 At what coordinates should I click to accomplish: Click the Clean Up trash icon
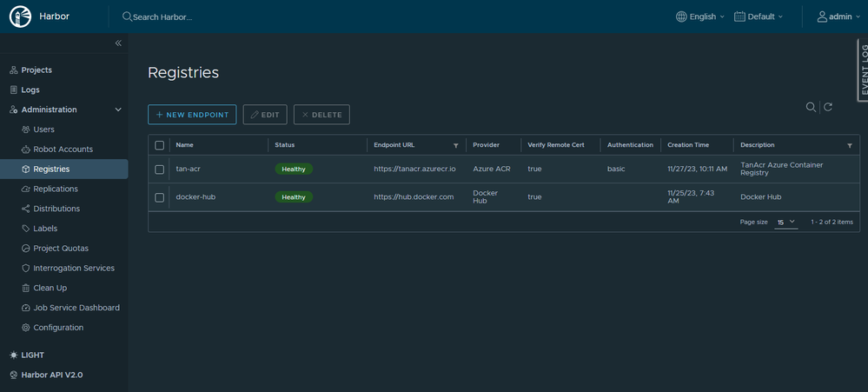25,288
